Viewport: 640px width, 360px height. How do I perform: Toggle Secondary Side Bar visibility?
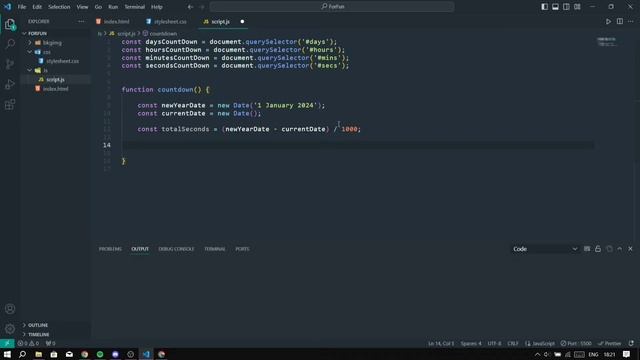tap(566, 7)
